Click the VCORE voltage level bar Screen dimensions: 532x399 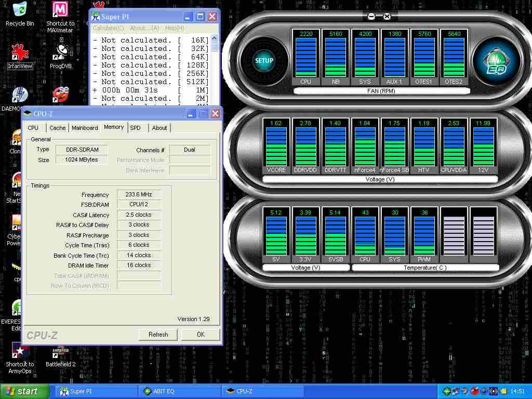(276, 145)
